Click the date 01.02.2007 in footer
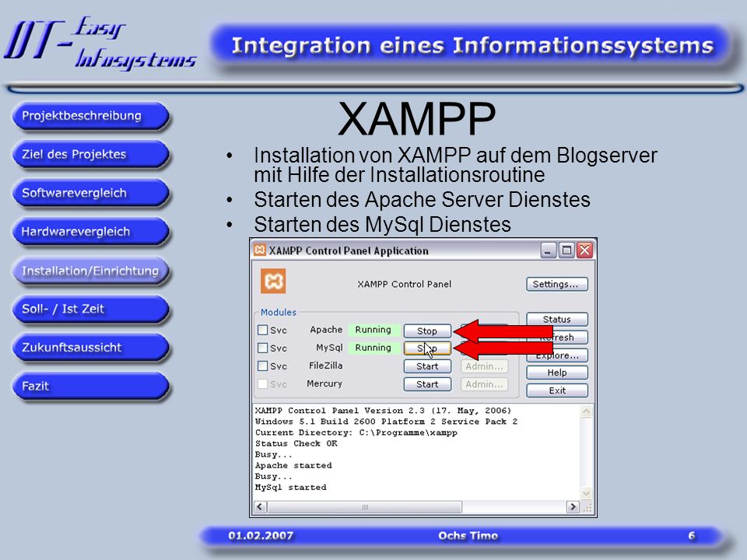 261,536
